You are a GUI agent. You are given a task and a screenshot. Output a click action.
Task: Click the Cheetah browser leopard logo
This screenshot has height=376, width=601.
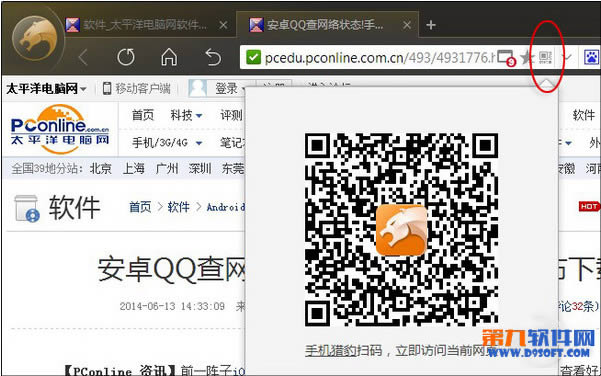[34, 38]
